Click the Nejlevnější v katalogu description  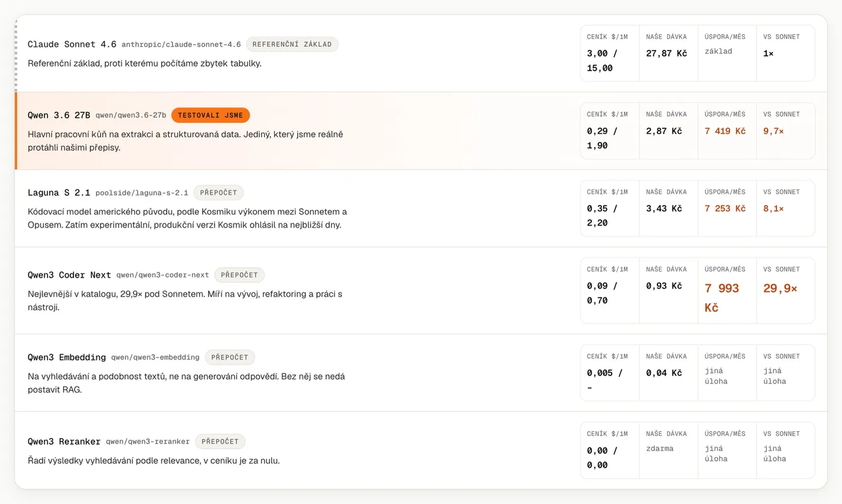coord(185,301)
